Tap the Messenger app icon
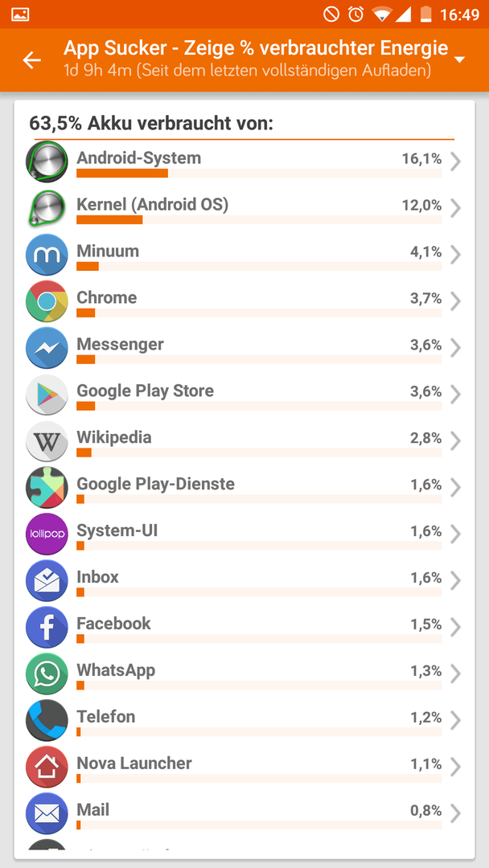489x868 pixels. tap(47, 348)
